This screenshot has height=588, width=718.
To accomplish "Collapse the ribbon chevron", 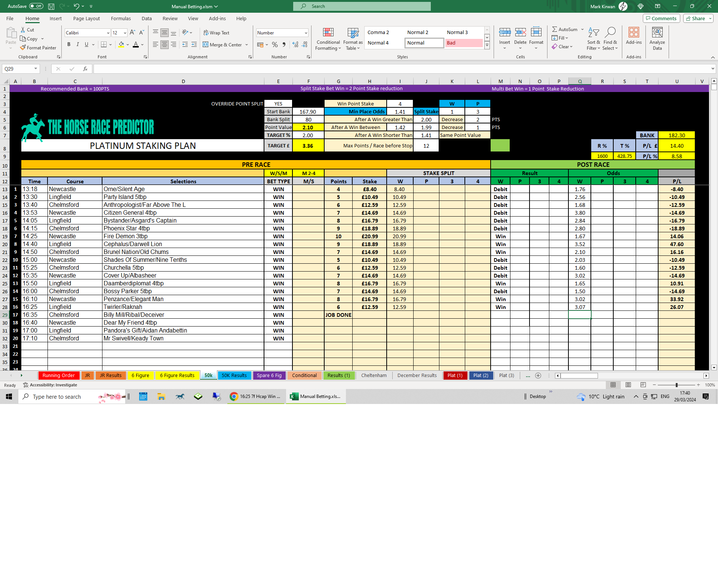I will (713, 57).
